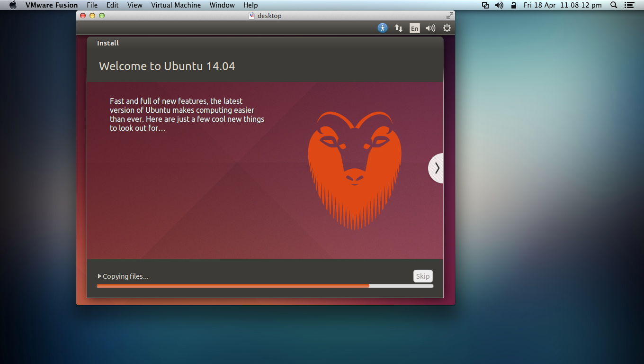
Task: Click the macOS Spotlight search icon
Action: click(x=614, y=5)
